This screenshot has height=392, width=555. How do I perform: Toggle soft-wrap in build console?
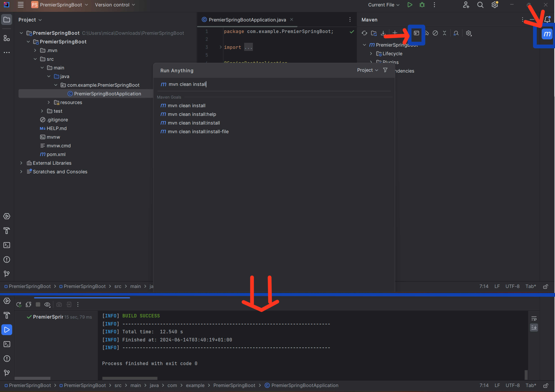pyautogui.click(x=534, y=319)
